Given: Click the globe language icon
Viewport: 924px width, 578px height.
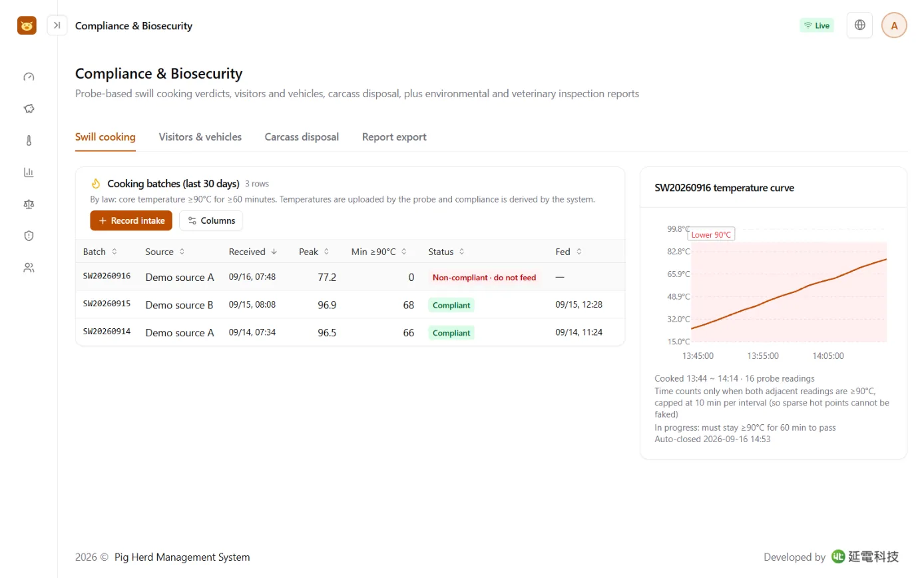Looking at the screenshot, I should pos(859,25).
